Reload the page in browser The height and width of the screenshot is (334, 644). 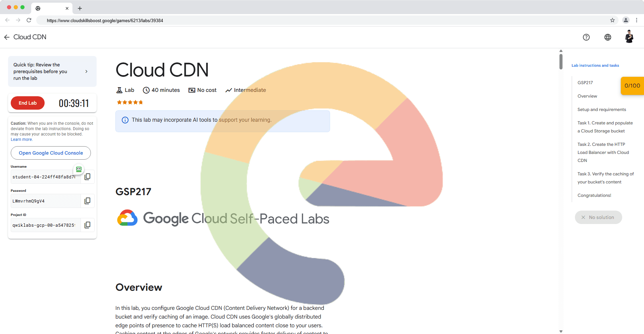(x=29, y=20)
